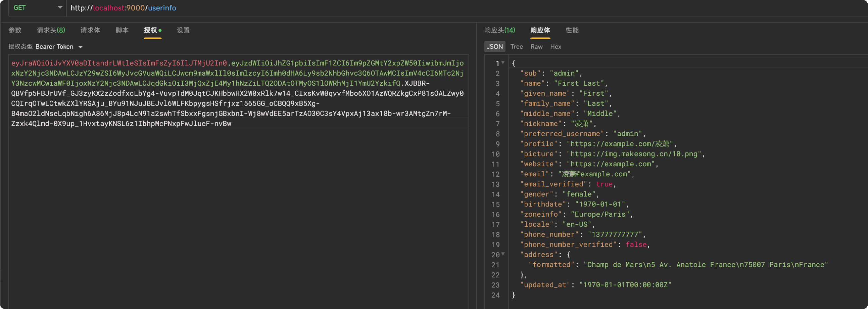Select the 授权 tab
Image resolution: width=868 pixels, height=309 pixels.
[151, 30]
